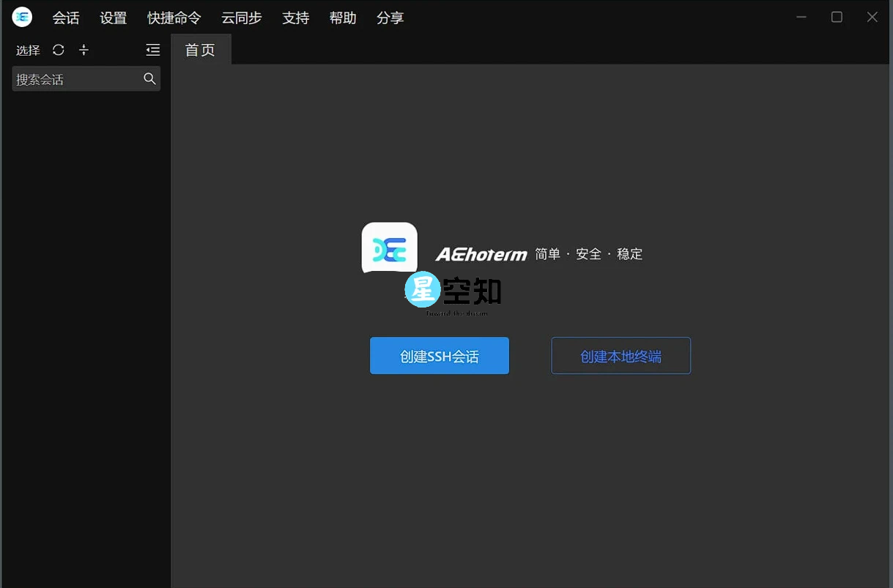Refresh the session list
The height and width of the screenshot is (588, 893).
click(x=58, y=50)
